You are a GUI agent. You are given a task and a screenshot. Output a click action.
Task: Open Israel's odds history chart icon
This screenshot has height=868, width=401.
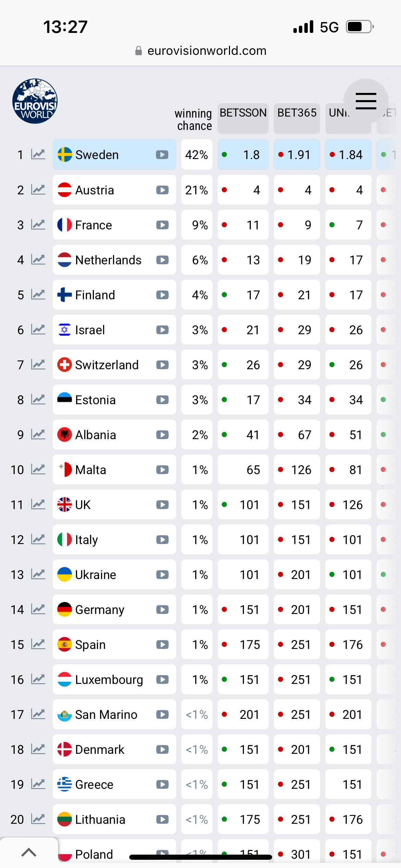click(38, 330)
